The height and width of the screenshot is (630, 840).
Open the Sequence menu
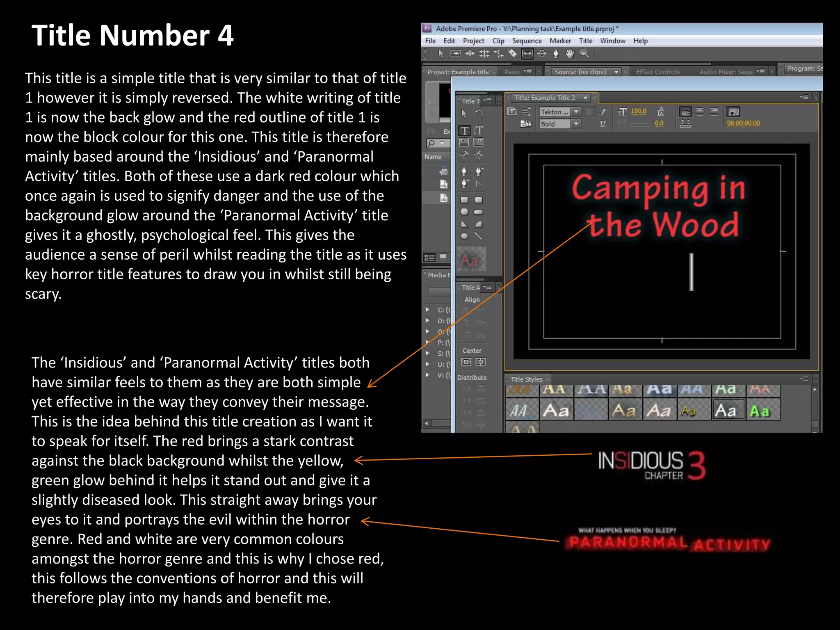pos(527,41)
